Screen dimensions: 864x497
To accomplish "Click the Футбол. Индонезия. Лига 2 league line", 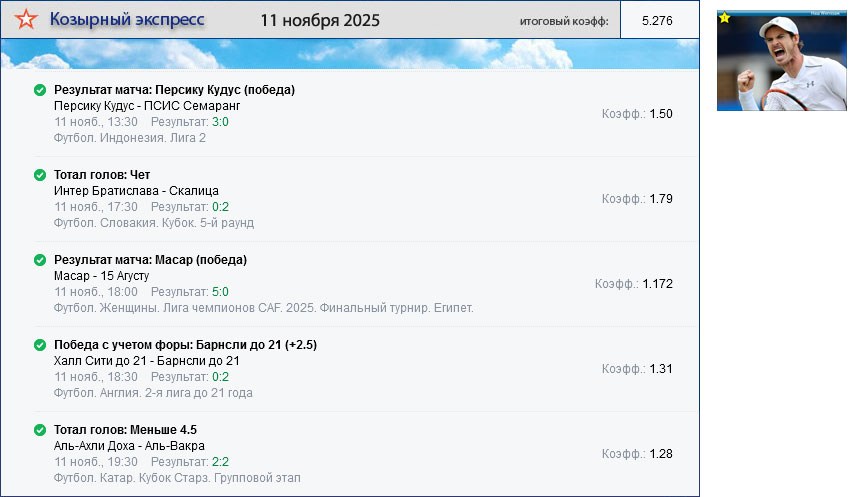I will click(x=130, y=138).
